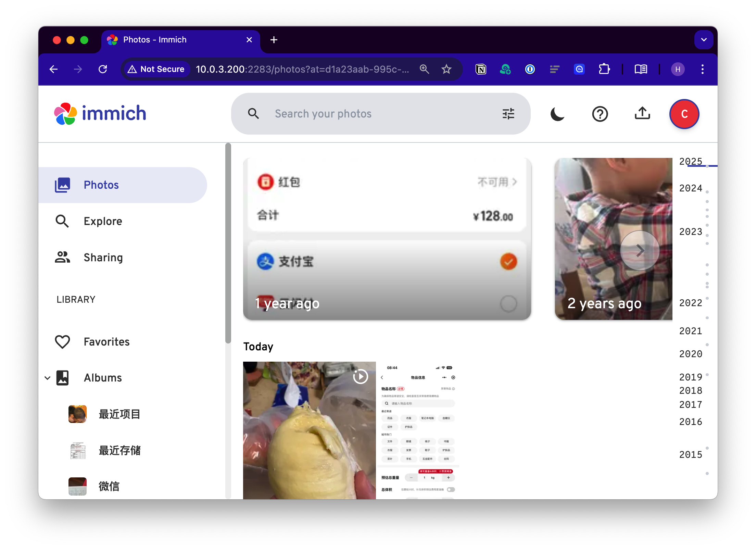Toggle dark mode with moon icon

(x=557, y=114)
